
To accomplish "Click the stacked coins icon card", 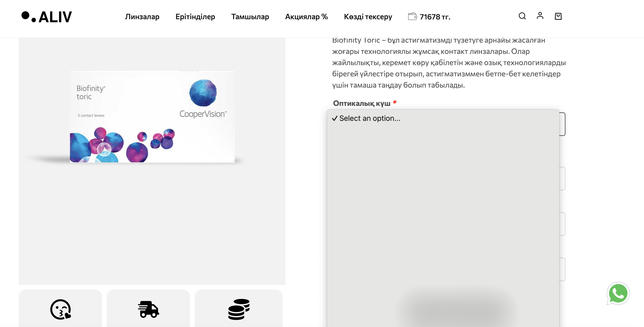I will coord(238,309).
